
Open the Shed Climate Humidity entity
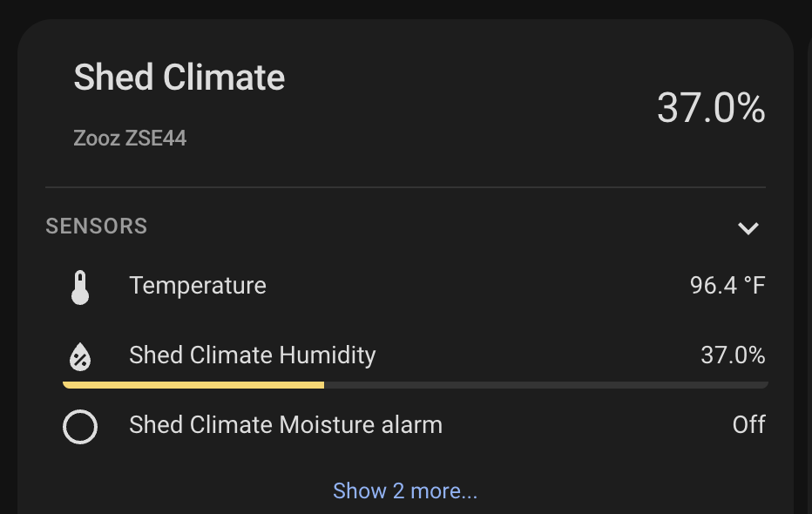253,355
